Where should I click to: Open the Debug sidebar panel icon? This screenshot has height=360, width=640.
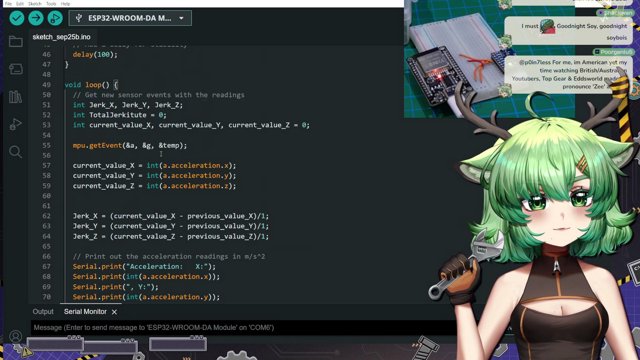[x=16, y=124]
